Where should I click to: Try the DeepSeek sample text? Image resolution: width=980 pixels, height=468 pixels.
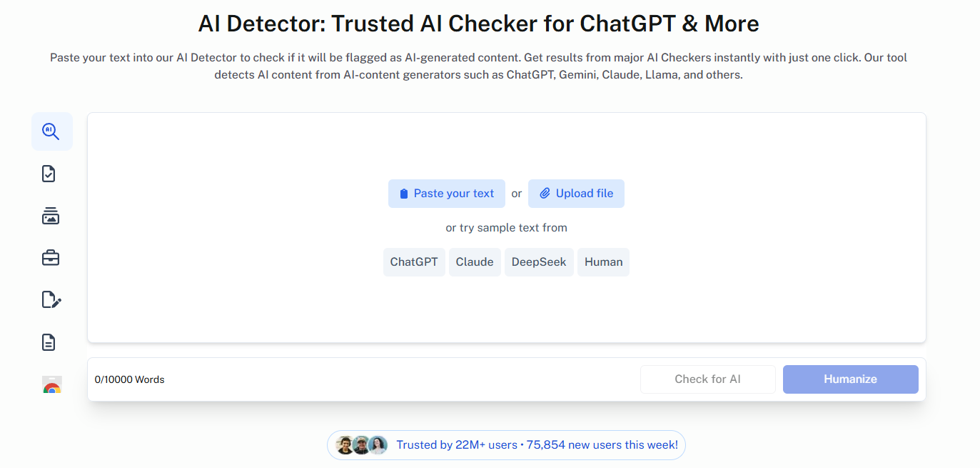coord(539,262)
